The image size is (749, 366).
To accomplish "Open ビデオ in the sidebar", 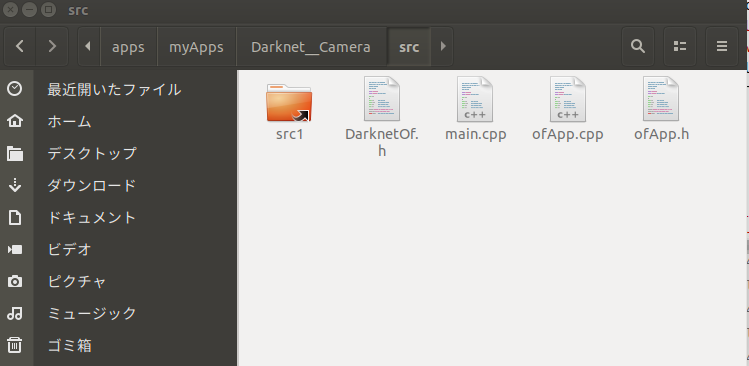I will click(69, 249).
